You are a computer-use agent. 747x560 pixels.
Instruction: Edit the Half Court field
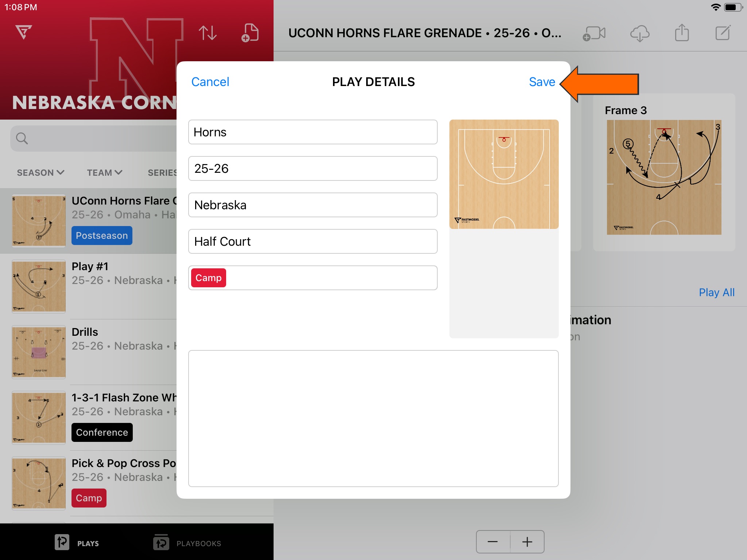point(313,241)
